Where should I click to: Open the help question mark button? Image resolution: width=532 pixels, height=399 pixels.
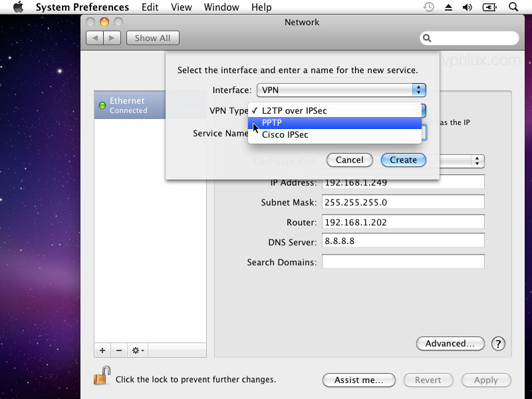point(498,344)
